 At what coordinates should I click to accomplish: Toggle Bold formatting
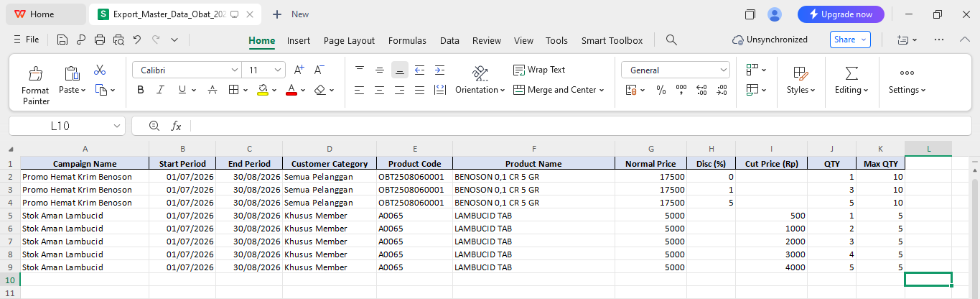click(x=141, y=90)
